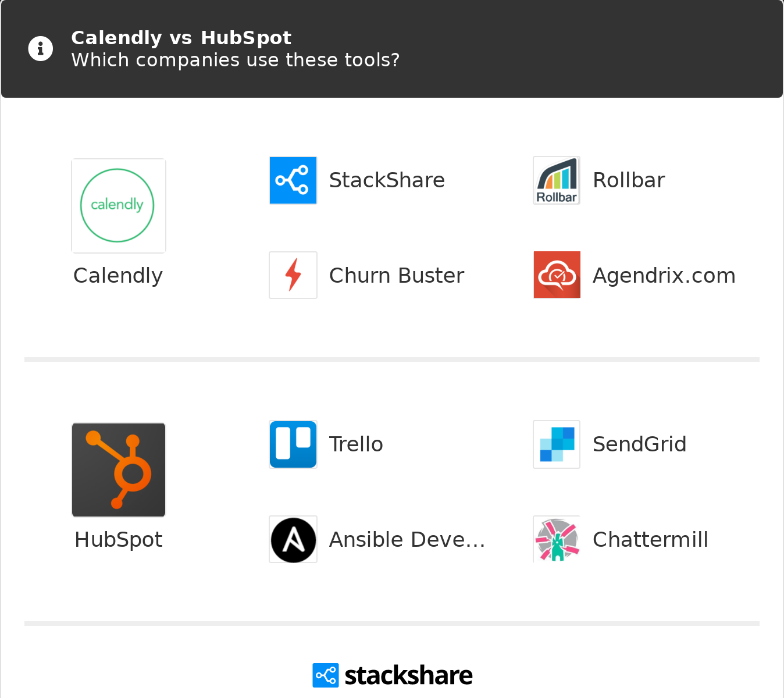Screen dimensions: 784x698
Task: Open the Trello name link
Action: tap(356, 444)
